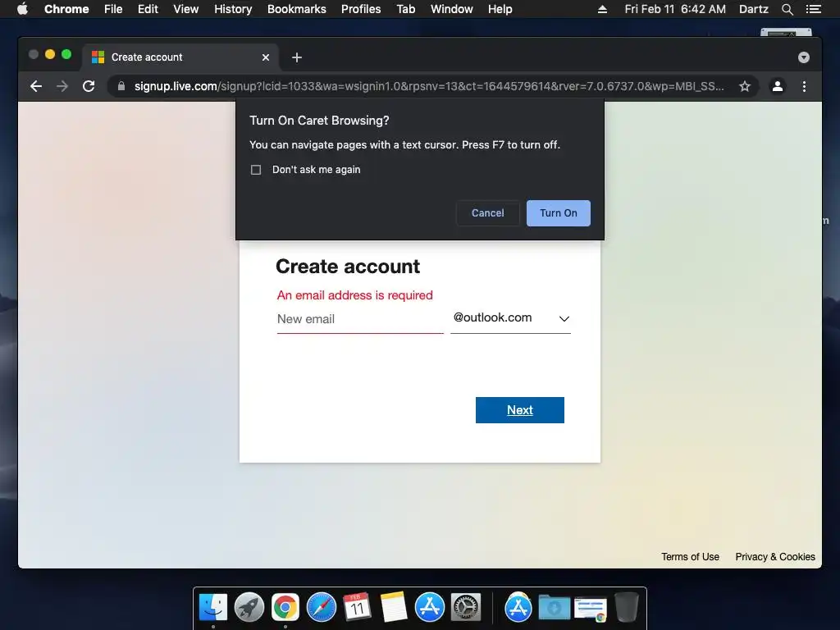Screen dimensions: 840x630
Task: Open Notification Center list icon
Action: (x=813, y=9)
